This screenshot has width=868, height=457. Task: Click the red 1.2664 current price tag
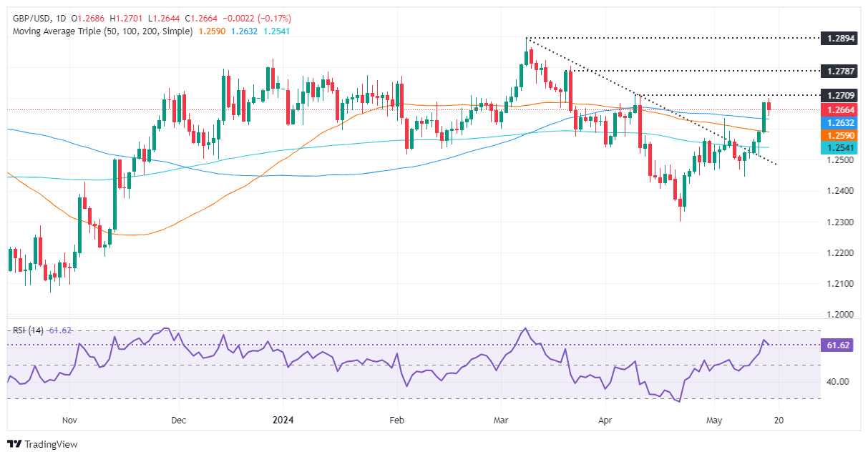(841, 109)
